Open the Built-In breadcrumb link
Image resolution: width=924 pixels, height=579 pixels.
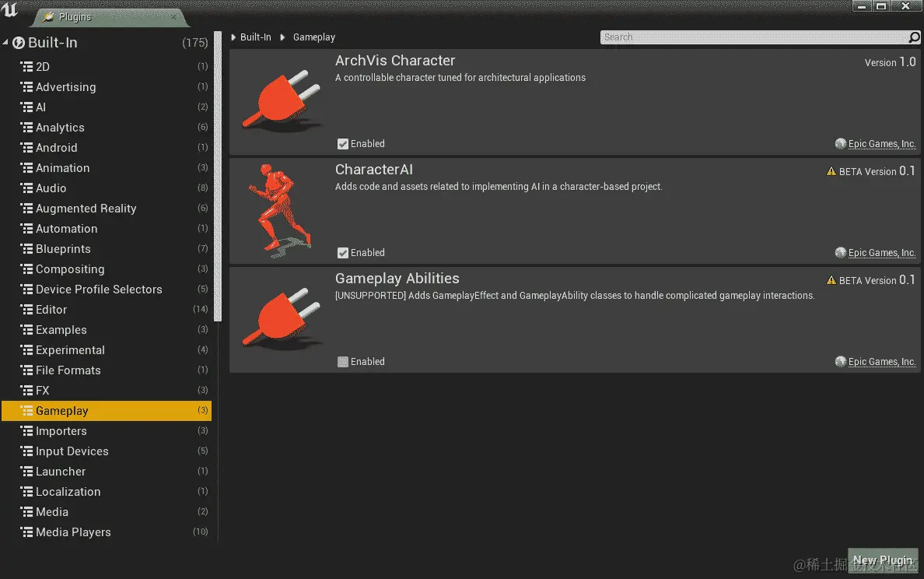[x=256, y=37]
